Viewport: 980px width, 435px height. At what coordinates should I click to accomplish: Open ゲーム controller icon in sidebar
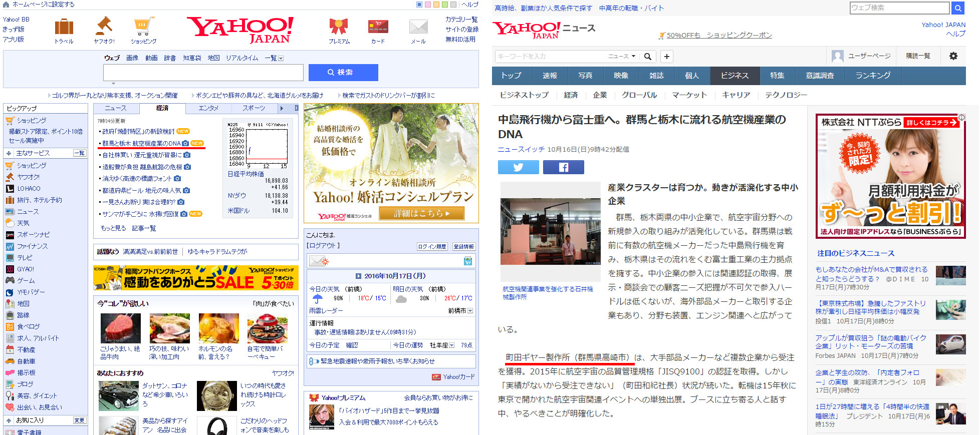pyautogui.click(x=10, y=281)
